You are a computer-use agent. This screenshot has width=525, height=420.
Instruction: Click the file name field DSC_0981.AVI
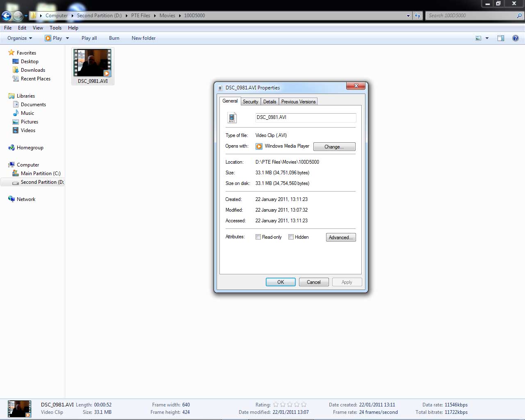305,118
